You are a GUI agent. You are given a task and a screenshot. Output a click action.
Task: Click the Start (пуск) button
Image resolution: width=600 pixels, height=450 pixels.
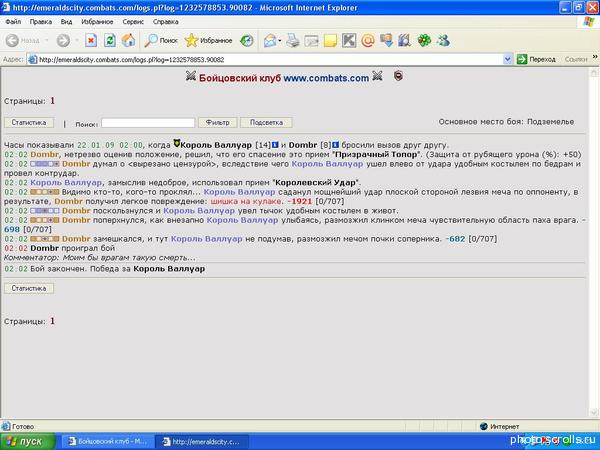(x=28, y=441)
